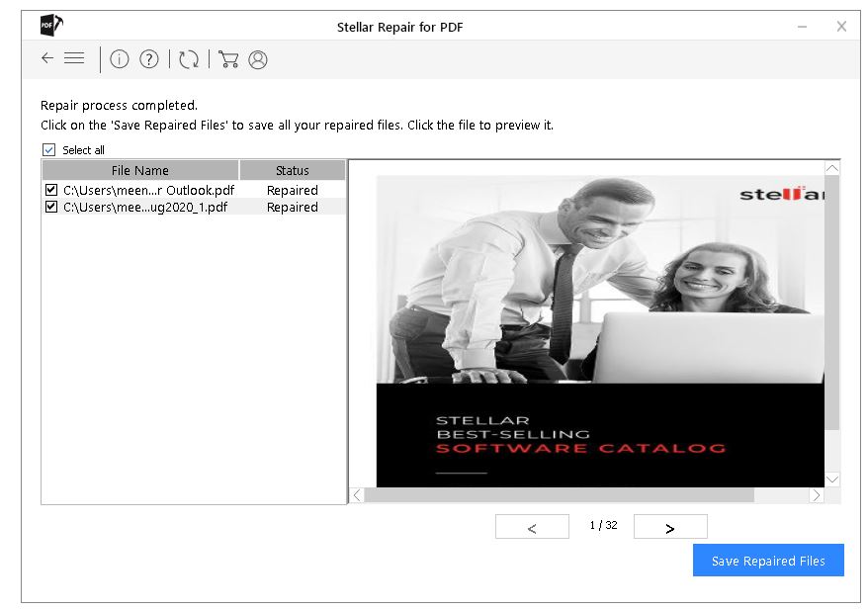Go to next preview page button
The height and width of the screenshot is (610, 868).
[670, 526]
